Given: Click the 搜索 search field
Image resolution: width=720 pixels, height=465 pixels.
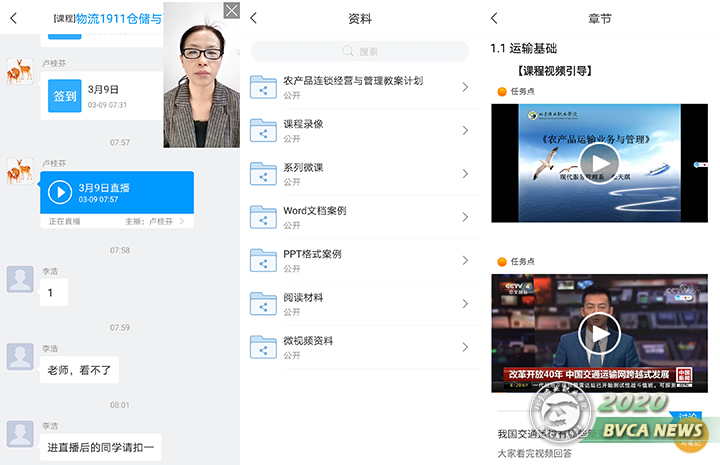Looking at the screenshot, I should click(360, 51).
